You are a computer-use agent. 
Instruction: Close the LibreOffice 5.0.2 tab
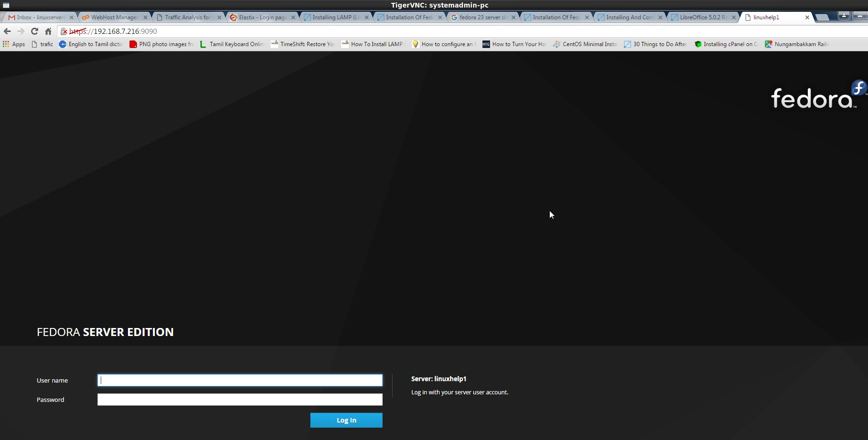click(x=734, y=17)
